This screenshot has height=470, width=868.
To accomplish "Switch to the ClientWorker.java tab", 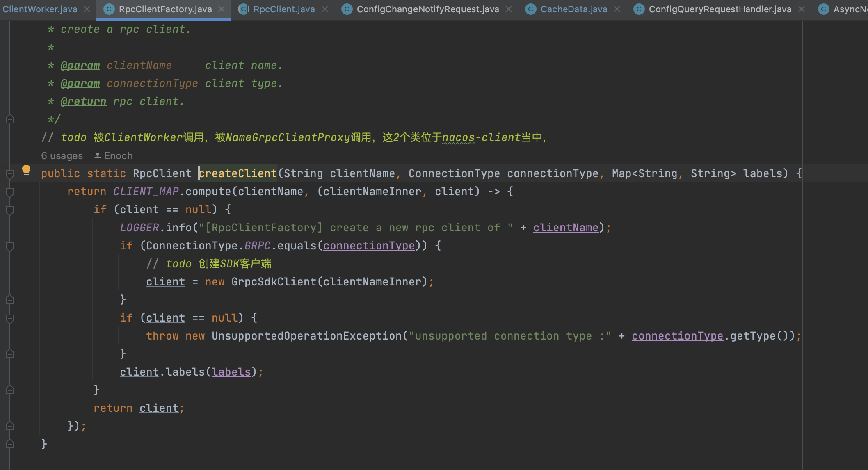I will point(40,9).
